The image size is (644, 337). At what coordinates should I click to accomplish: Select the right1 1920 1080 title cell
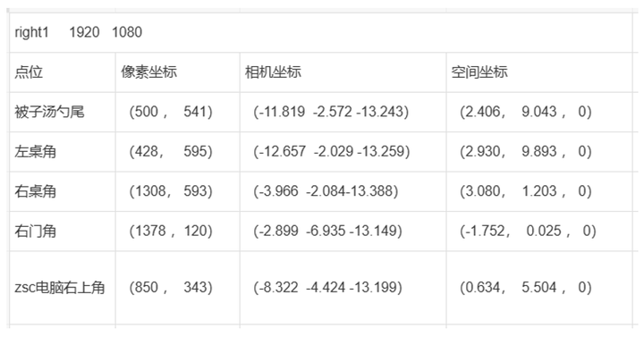(321, 32)
